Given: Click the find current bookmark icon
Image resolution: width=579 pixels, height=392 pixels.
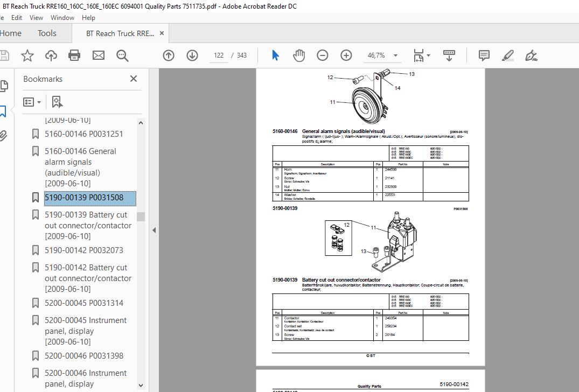Looking at the screenshot, I should 57,102.
